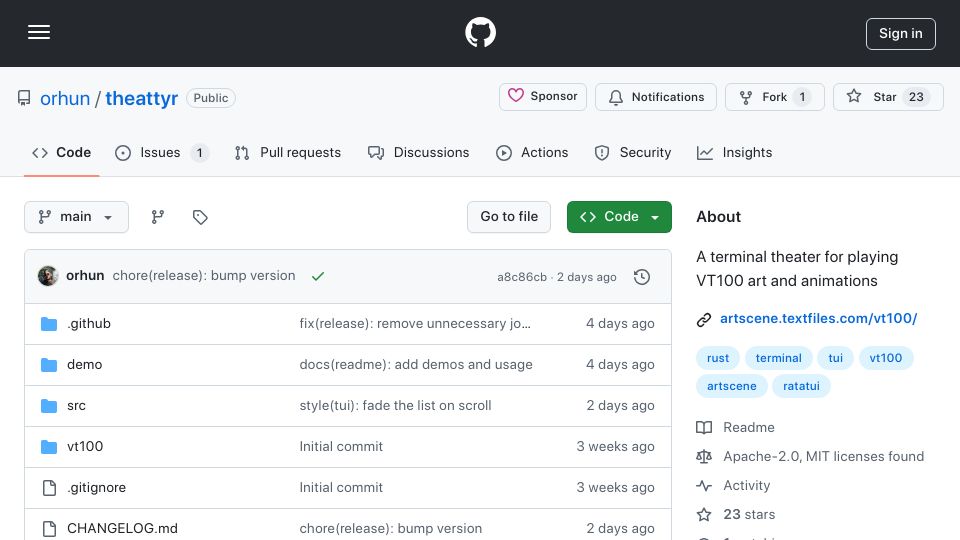This screenshot has width=960, height=540.
Task: Open the latest commit message 'chore(release): bump version'
Action: [x=204, y=276]
